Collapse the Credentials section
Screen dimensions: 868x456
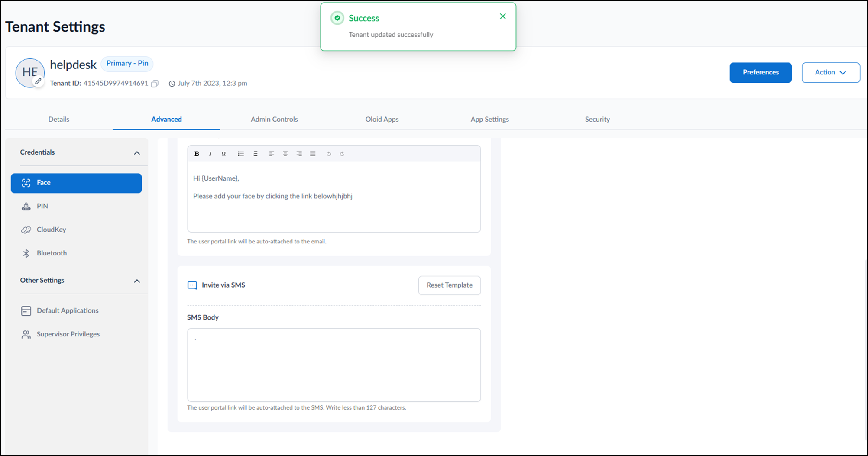click(137, 153)
